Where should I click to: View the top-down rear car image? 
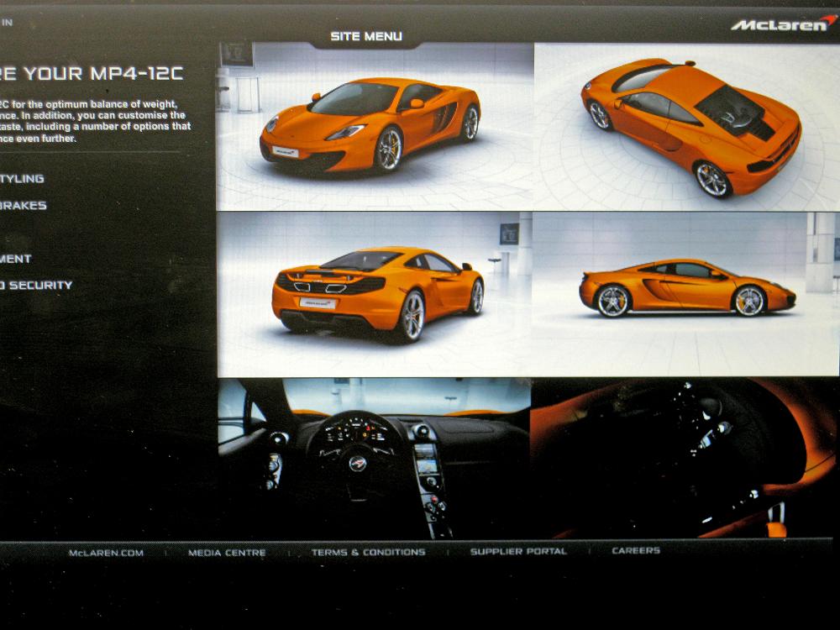[687, 127]
